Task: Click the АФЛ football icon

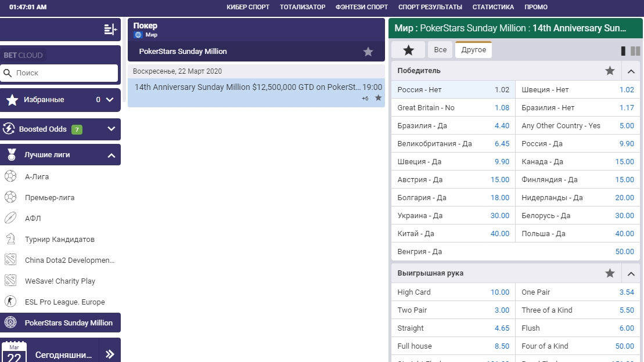Action: tap(10, 218)
